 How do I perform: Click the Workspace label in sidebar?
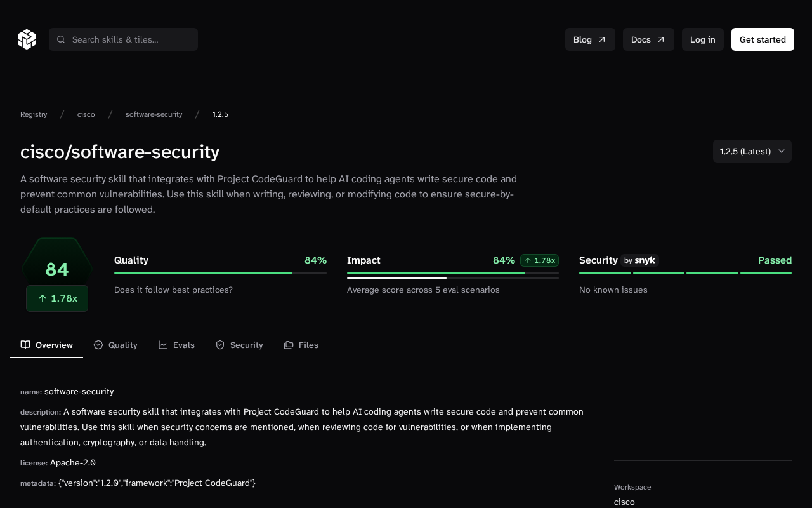632,487
